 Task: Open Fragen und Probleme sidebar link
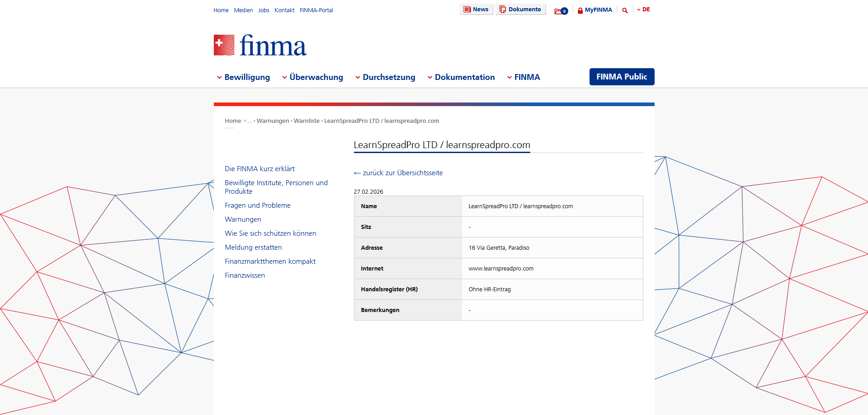tap(258, 205)
